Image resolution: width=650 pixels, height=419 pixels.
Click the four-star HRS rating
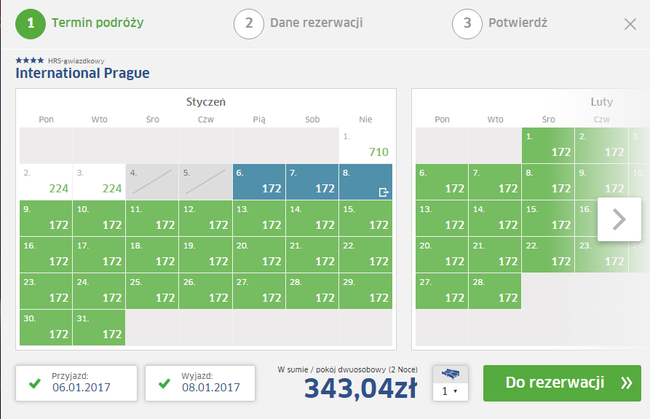29,61
